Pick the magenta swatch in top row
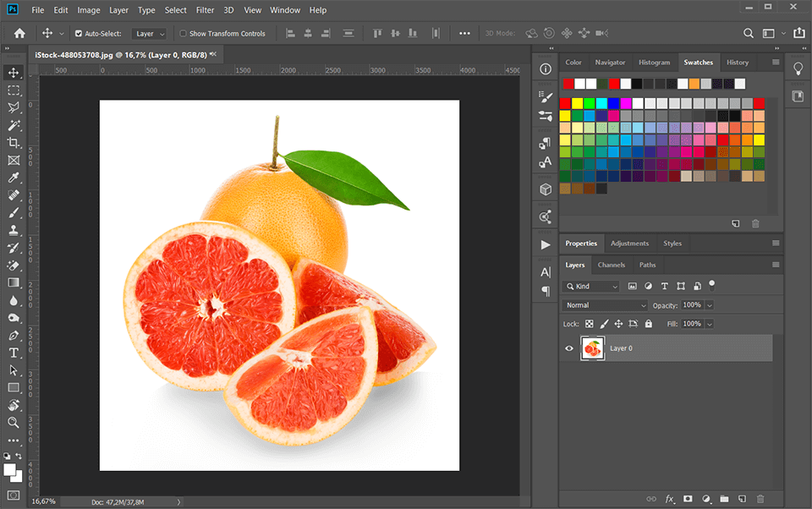The height and width of the screenshot is (509, 812). click(x=626, y=103)
